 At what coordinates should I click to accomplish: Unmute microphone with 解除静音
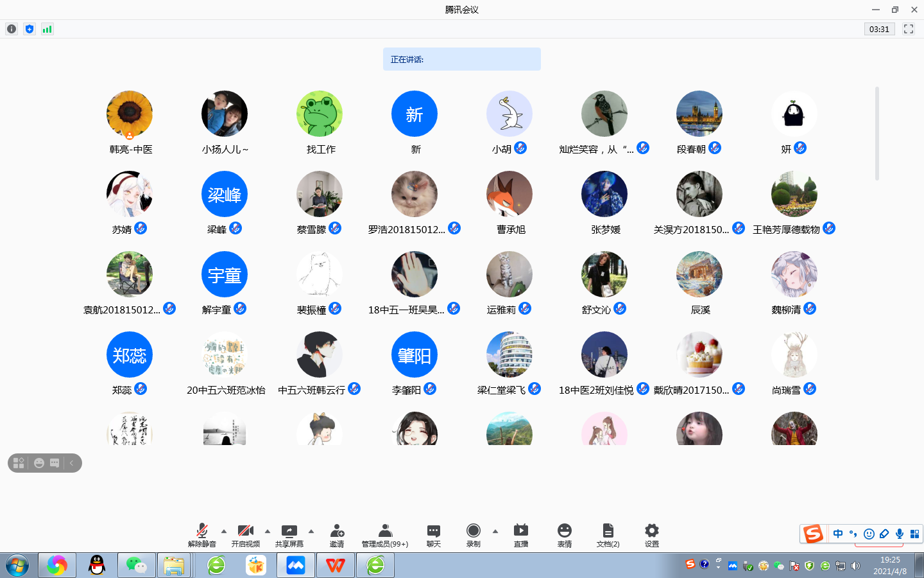coord(202,535)
